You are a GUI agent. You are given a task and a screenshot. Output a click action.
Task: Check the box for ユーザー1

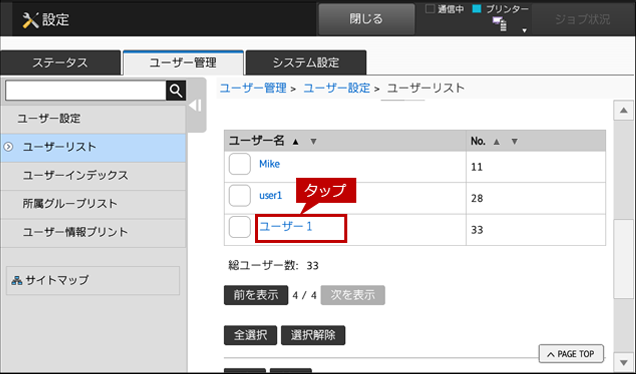tap(240, 227)
